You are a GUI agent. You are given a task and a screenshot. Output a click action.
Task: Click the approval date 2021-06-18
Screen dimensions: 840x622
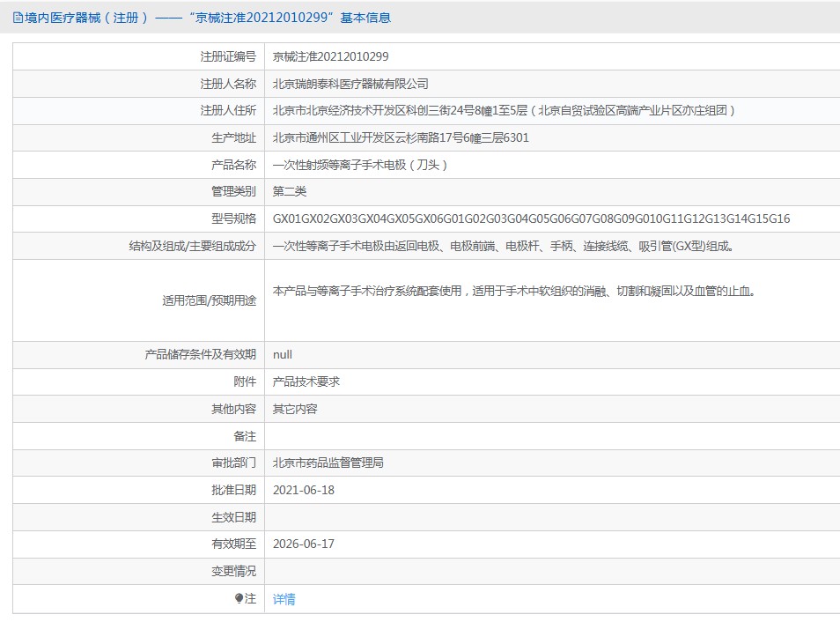point(304,490)
